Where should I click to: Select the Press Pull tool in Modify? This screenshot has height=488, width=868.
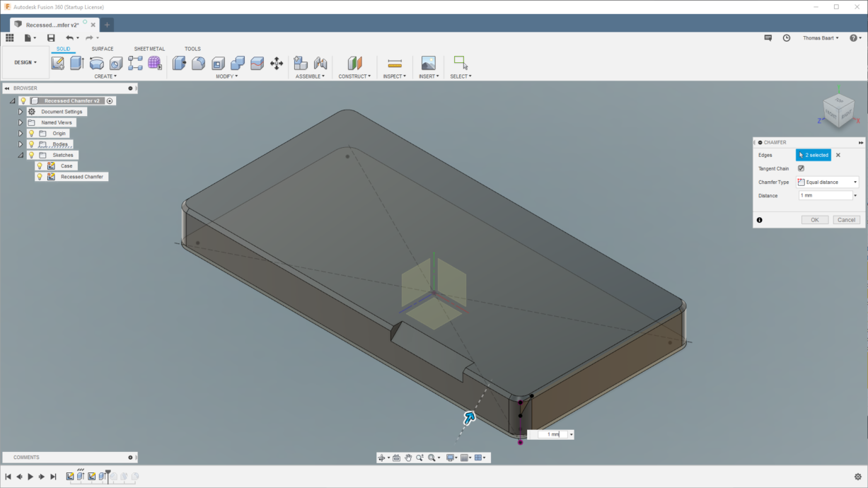178,64
